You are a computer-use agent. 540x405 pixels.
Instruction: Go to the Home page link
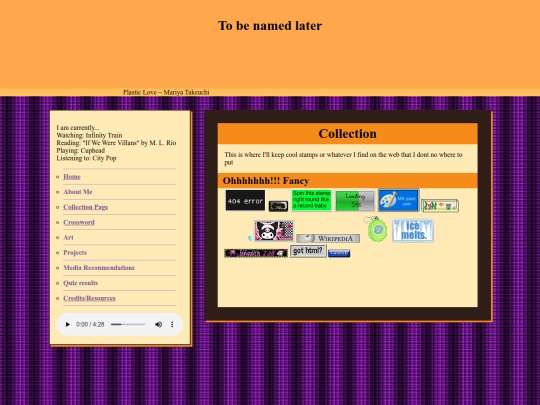72,177
